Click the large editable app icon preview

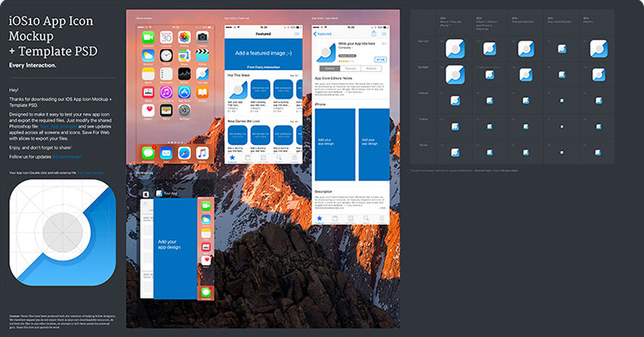tap(62, 232)
